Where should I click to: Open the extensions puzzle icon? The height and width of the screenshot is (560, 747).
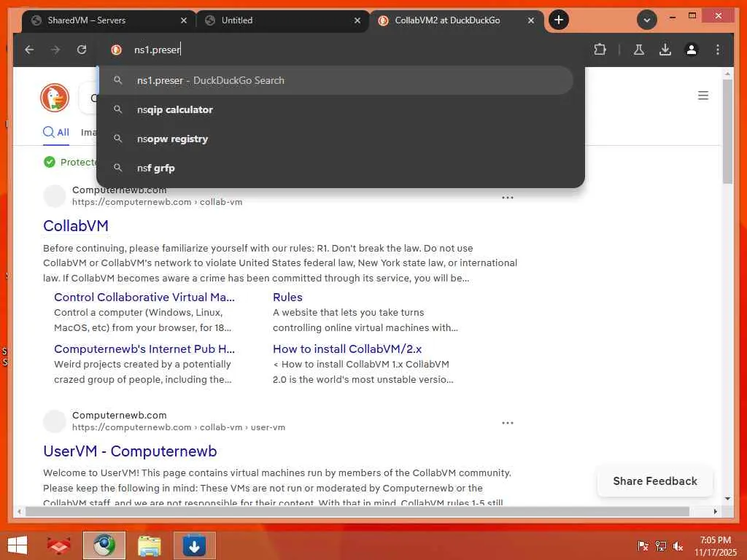600,50
